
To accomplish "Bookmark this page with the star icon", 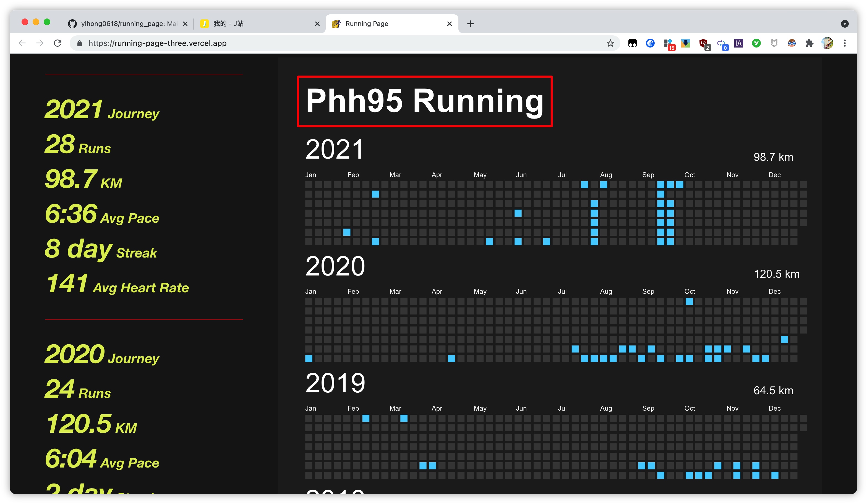I will pos(610,43).
